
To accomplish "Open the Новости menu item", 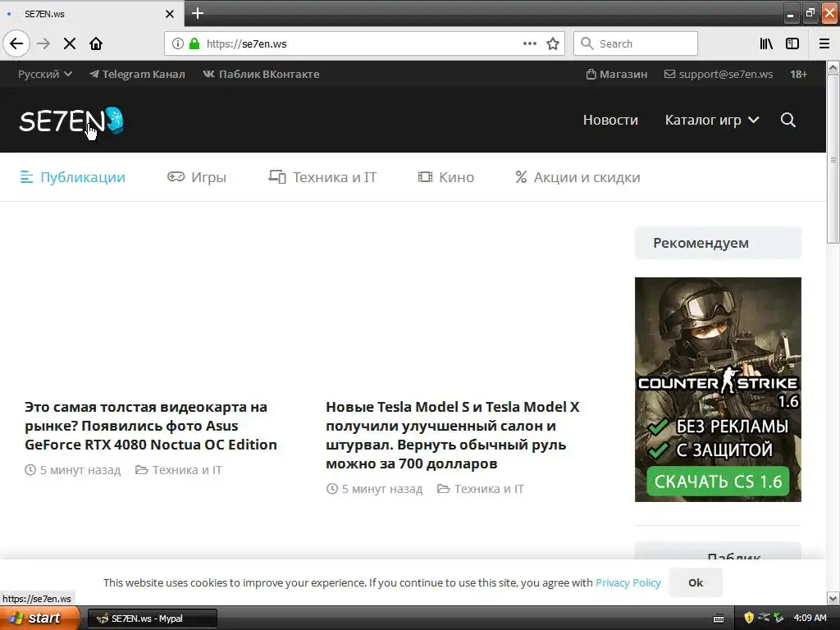I will tap(610, 120).
